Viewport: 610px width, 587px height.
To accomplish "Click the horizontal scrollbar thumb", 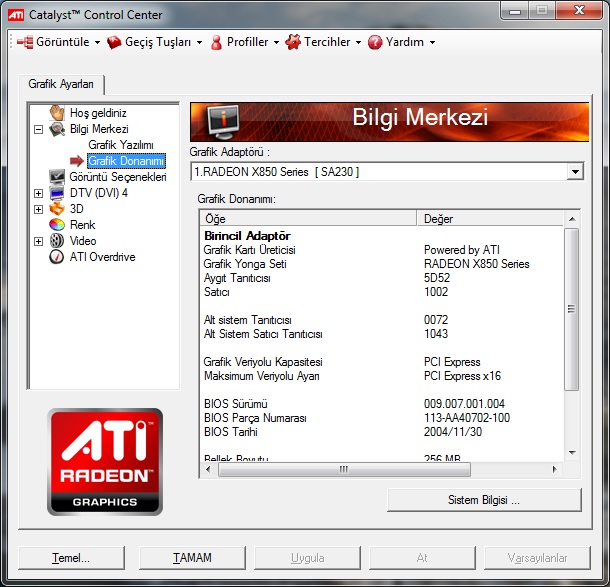I will 344,470.
